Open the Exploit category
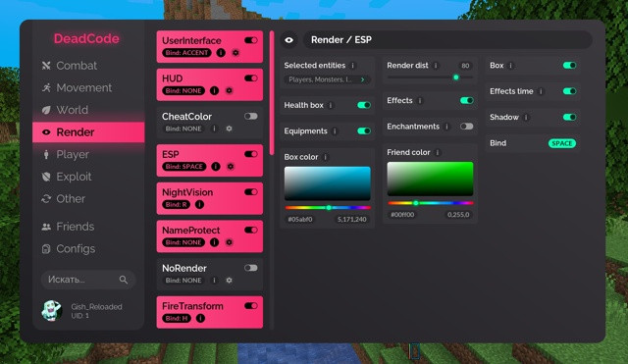The image size is (628, 364). pos(88,177)
